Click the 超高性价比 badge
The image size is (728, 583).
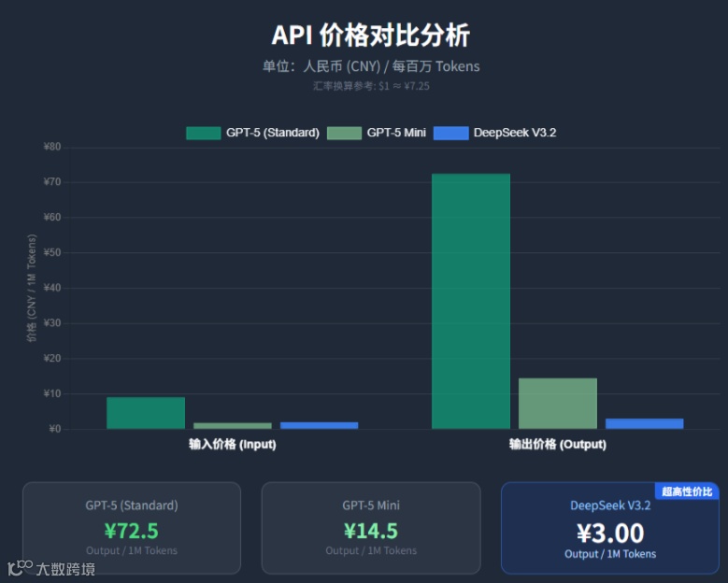coord(687,491)
